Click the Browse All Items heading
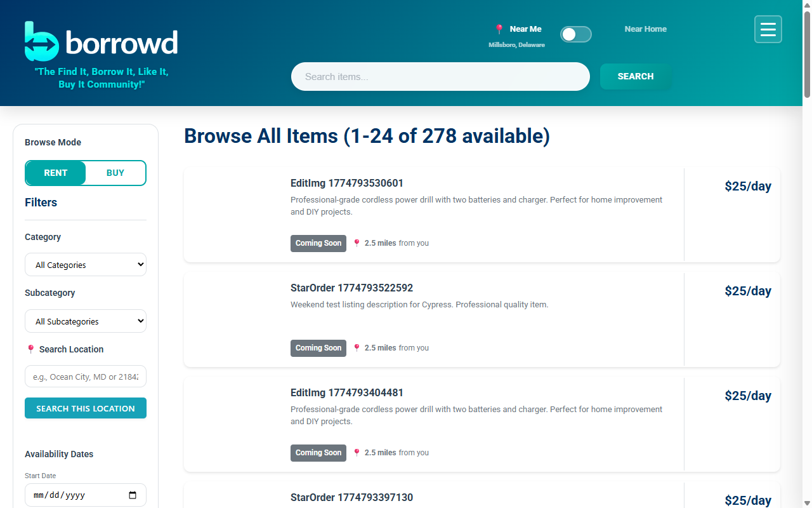This screenshot has width=812, height=508. pyautogui.click(x=367, y=136)
